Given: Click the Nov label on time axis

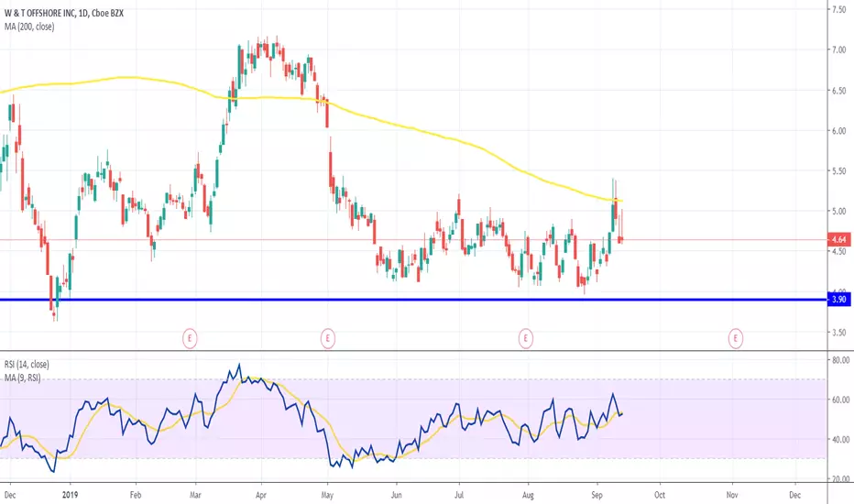Looking at the screenshot, I should tap(732, 495).
